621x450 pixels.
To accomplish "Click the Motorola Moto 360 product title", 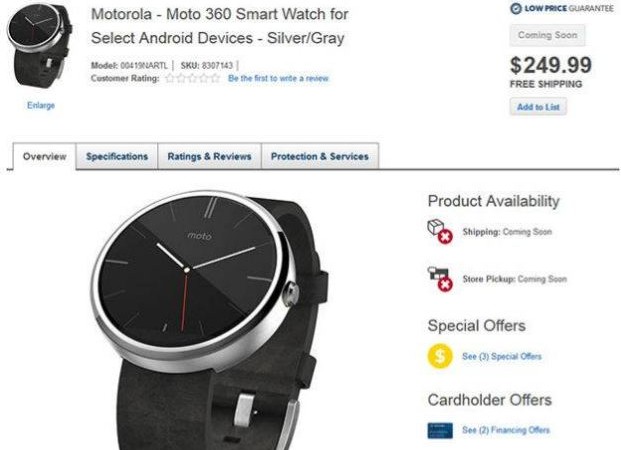I will [219, 26].
